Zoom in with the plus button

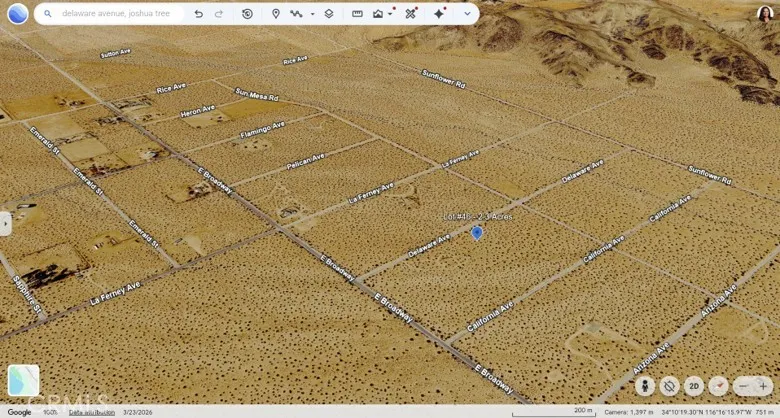[x=763, y=386]
